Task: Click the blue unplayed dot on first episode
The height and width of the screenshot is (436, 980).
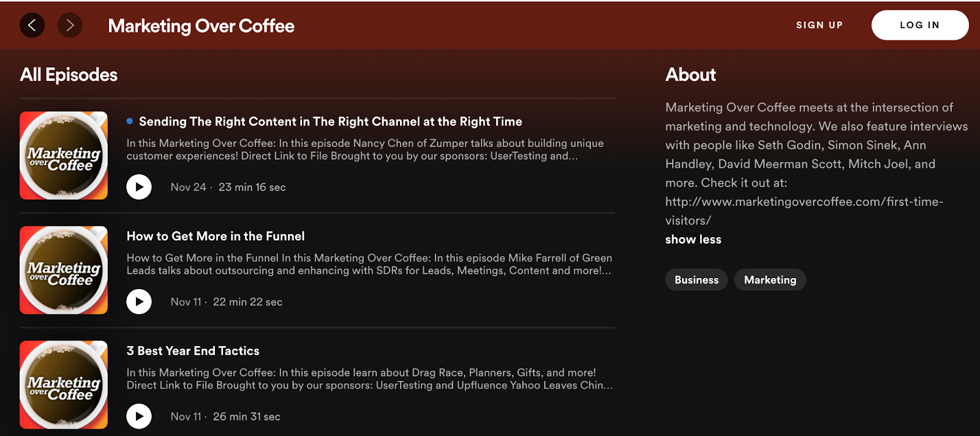Action: pyautogui.click(x=130, y=121)
